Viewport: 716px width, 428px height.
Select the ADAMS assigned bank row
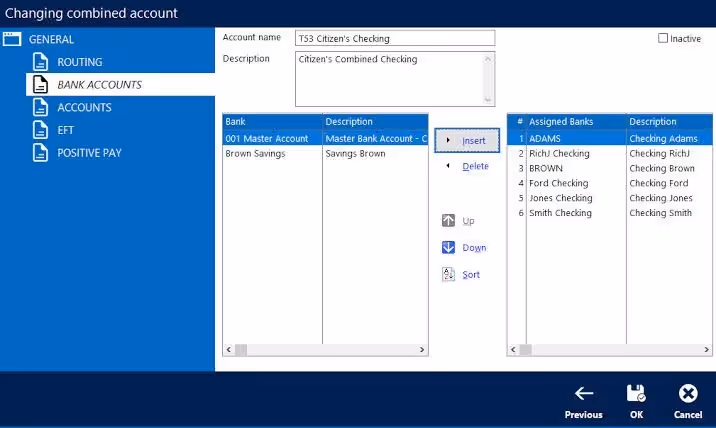[x=610, y=138]
